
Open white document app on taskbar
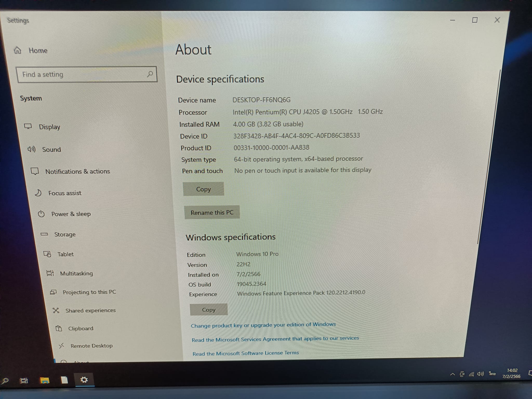pos(64,380)
